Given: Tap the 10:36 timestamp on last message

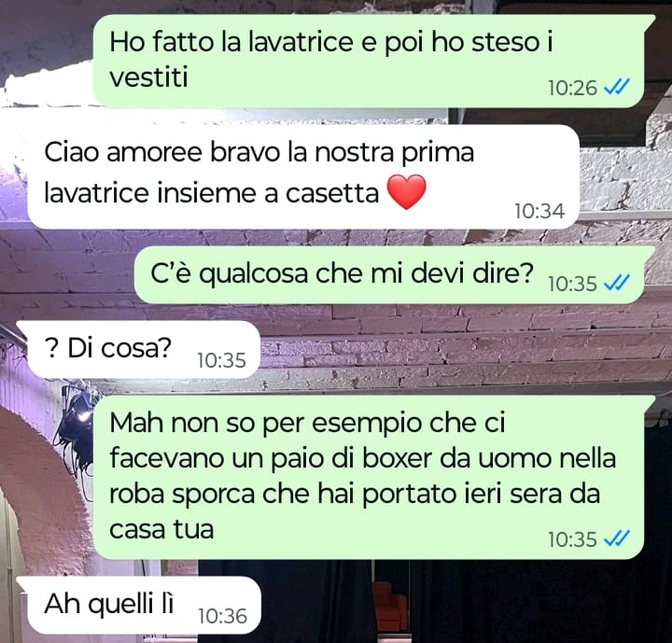Looking at the screenshot, I should pos(223,617).
